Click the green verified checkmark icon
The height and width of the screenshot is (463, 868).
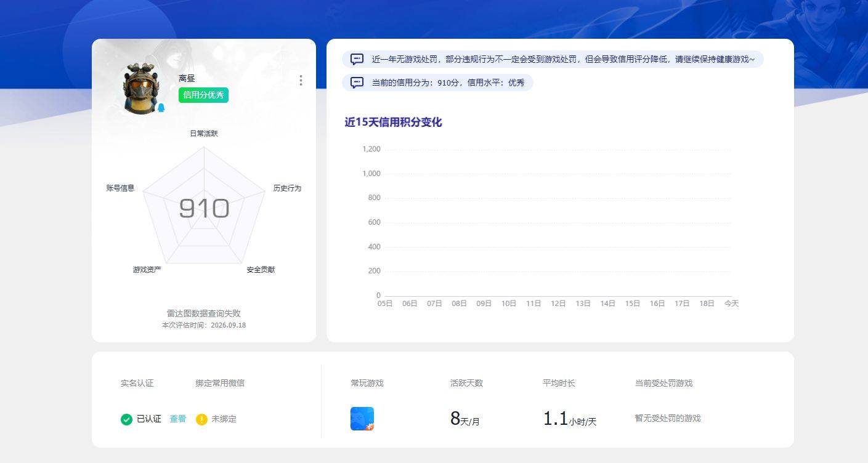[x=126, y=419]
